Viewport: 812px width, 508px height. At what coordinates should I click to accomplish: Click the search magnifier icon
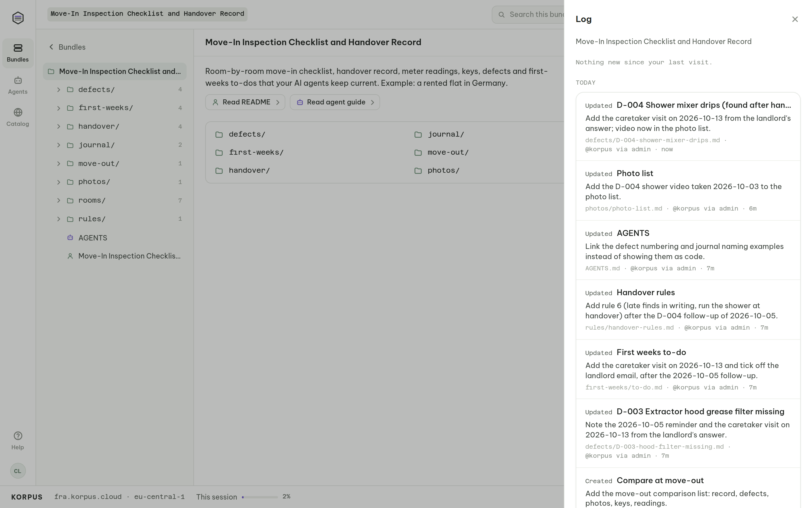click(501, 14)
